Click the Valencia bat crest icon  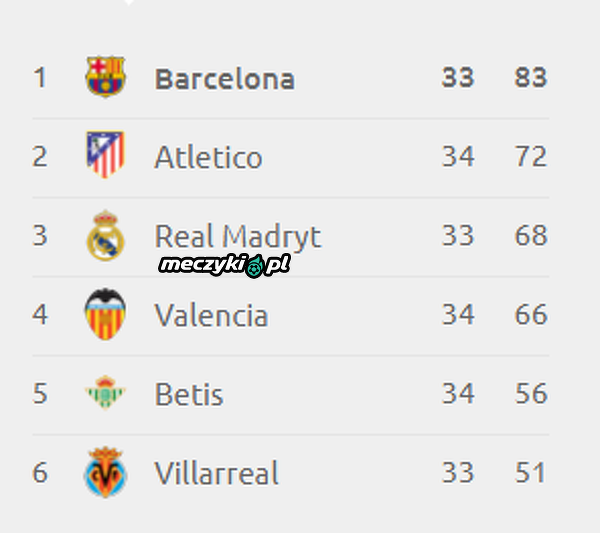[x=105, y=314]
